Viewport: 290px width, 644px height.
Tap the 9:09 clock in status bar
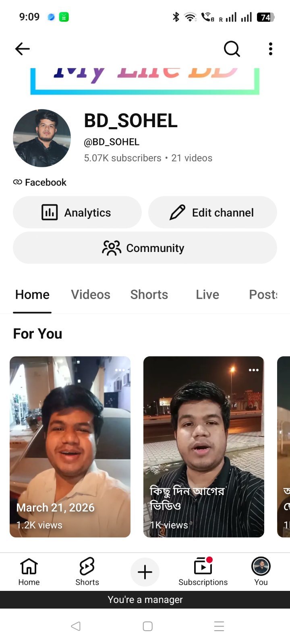pyautogui.click(x=29, y=17)
